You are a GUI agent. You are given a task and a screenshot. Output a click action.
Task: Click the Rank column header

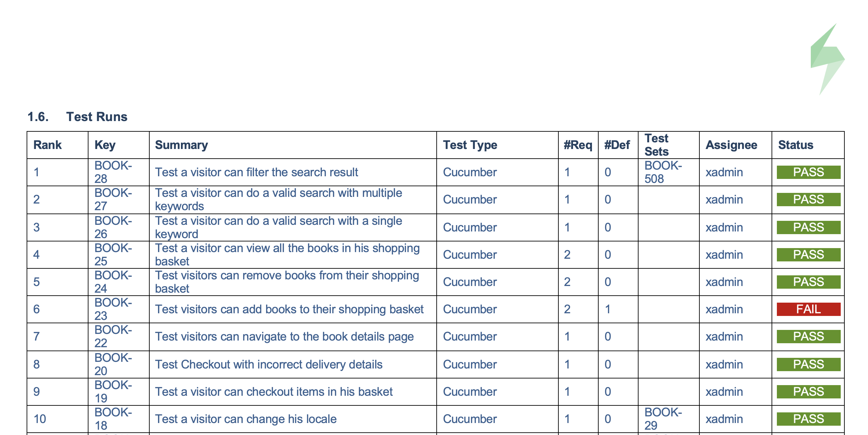coord(48,145)
